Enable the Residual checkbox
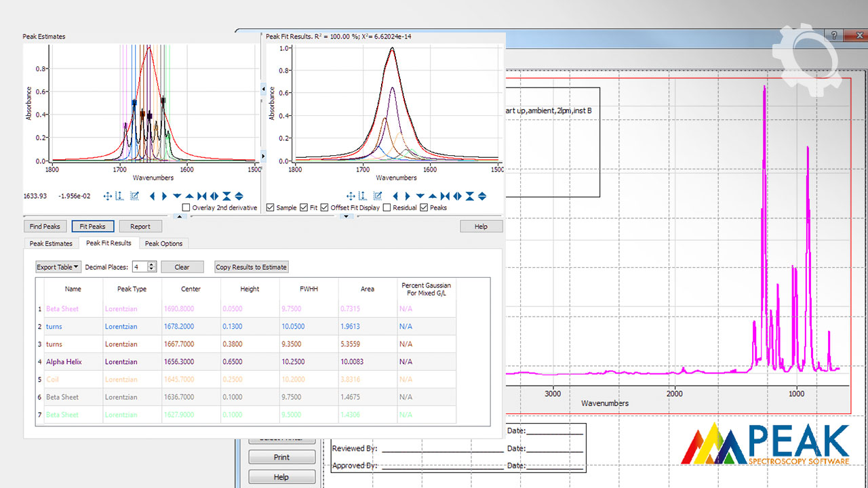This screenshot has width=868, height=488. 387,207
